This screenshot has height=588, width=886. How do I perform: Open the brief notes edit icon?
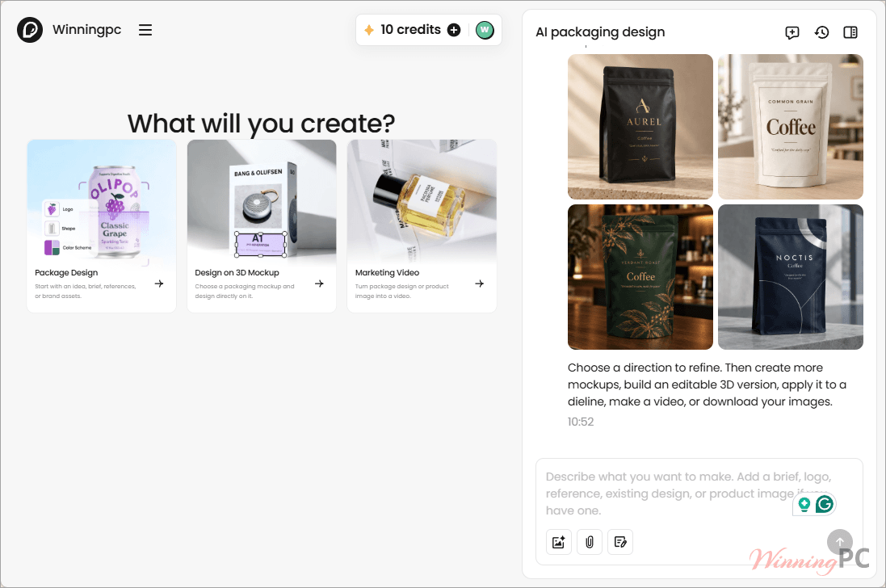point(620,542)
